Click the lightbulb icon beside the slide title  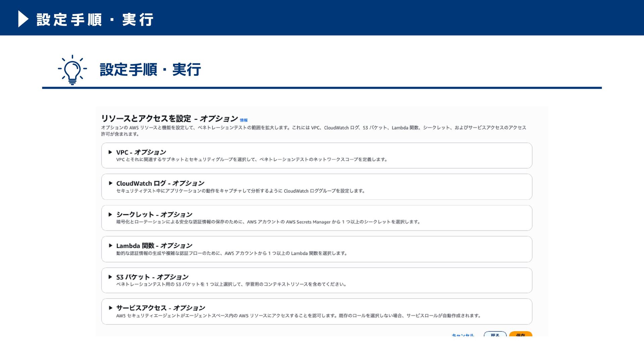pyautogui.click(x=72, y=70)
